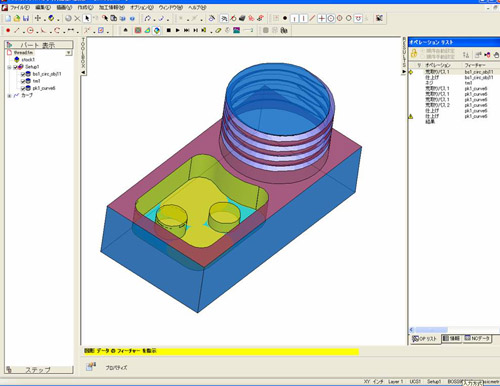500x386 pixels.
Task: Switch to the NCデータ tab
Action: pyautogui.click(x=477, y=338)
